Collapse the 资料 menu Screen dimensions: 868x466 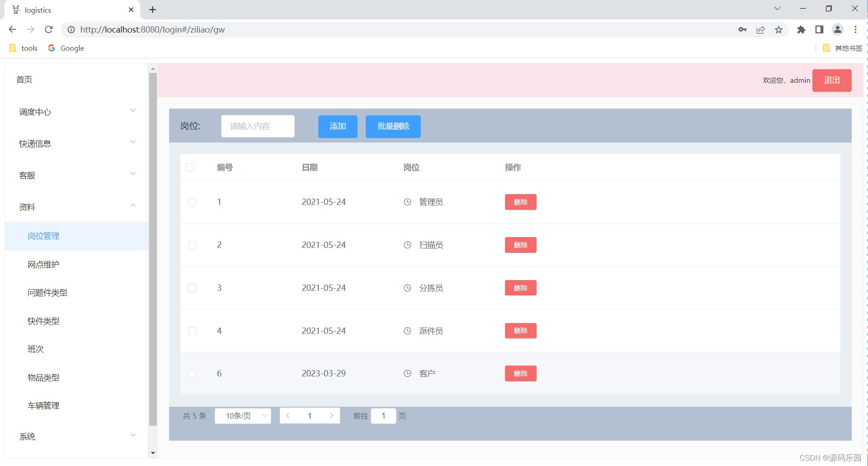point(76,207)
